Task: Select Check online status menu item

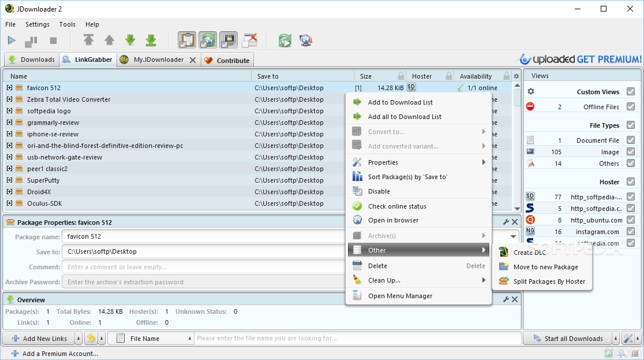Action: click(419, 206)
